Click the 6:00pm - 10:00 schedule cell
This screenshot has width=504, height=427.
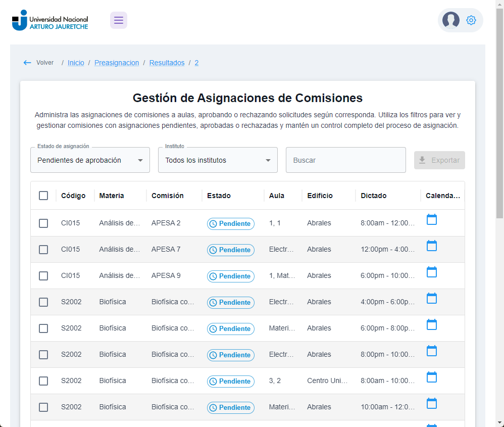[x=388, y=275]
